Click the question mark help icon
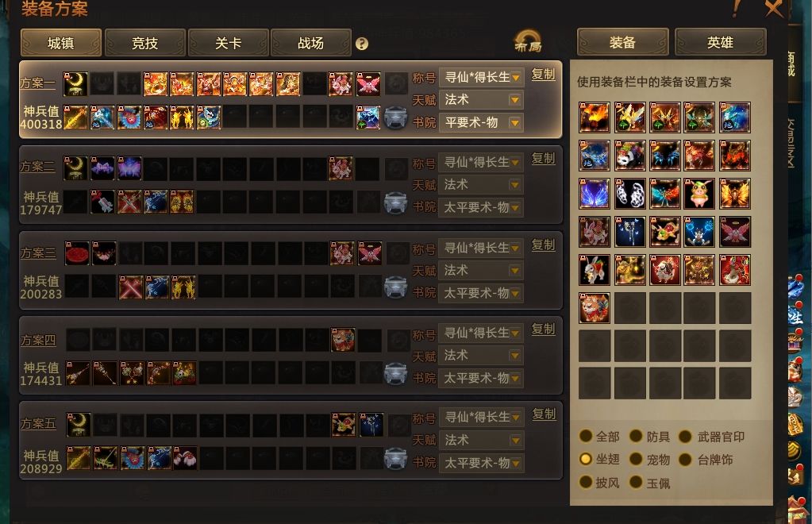Image resolution: width=812 pixels, height=524 pixels. [x=362, y=44]
